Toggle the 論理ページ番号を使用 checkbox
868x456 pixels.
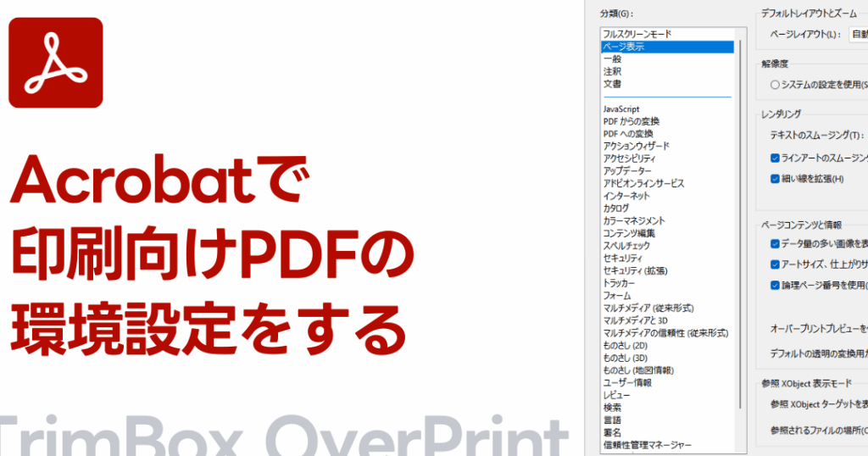[775, 286]
